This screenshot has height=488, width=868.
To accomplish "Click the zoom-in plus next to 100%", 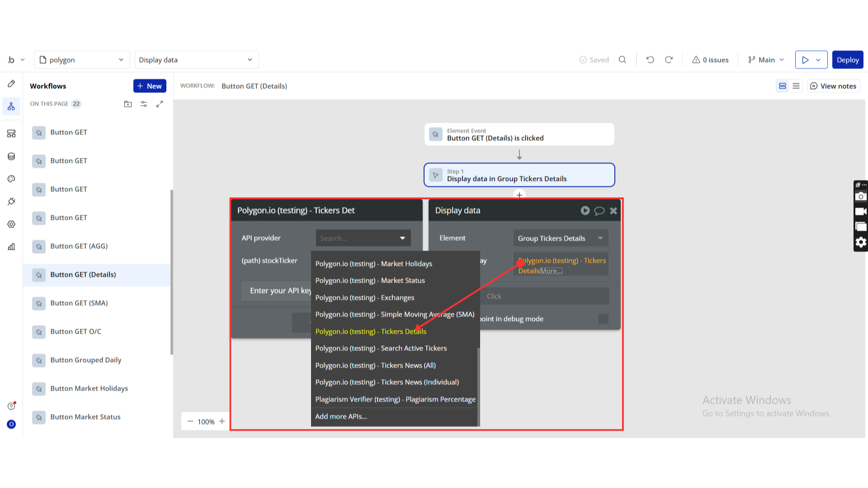I will (x=222, y=422).
